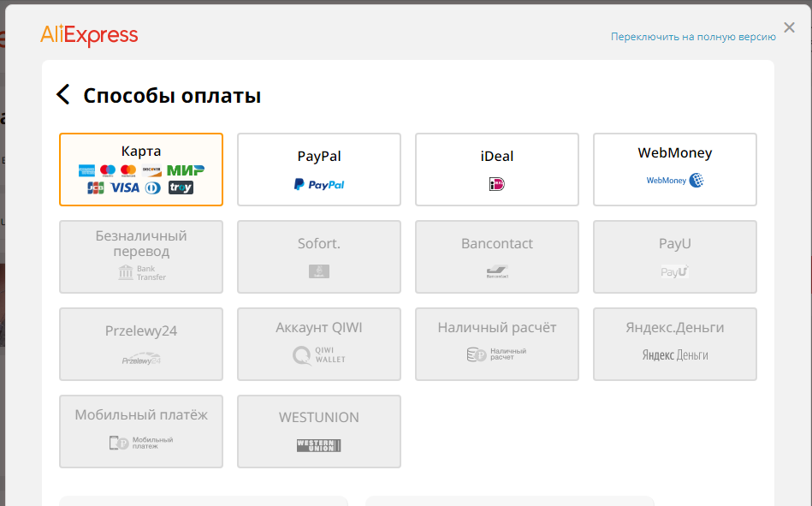812x506 pixels.
Task: Open Переключить на полную версию link
Action: [x=693, y=37]
